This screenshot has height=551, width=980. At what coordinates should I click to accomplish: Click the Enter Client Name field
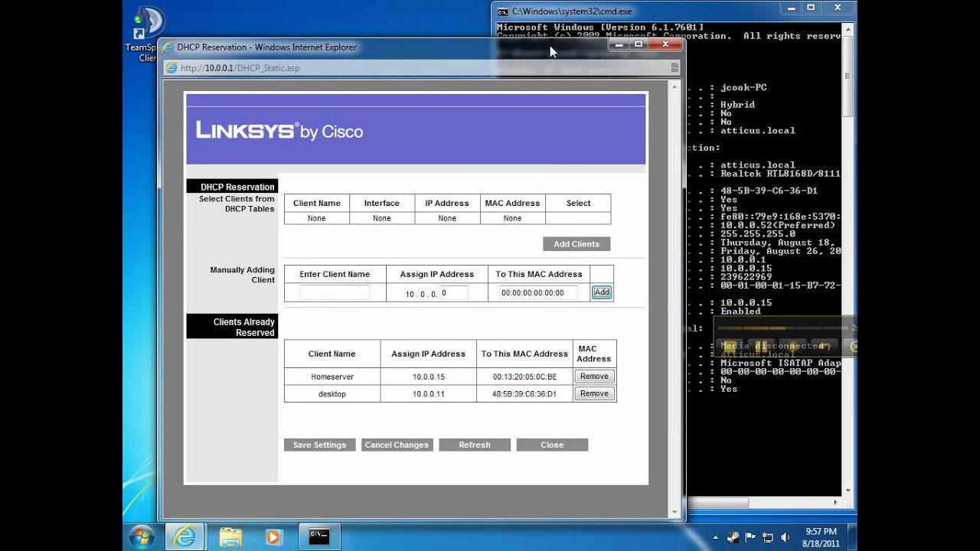pos(335,292)
